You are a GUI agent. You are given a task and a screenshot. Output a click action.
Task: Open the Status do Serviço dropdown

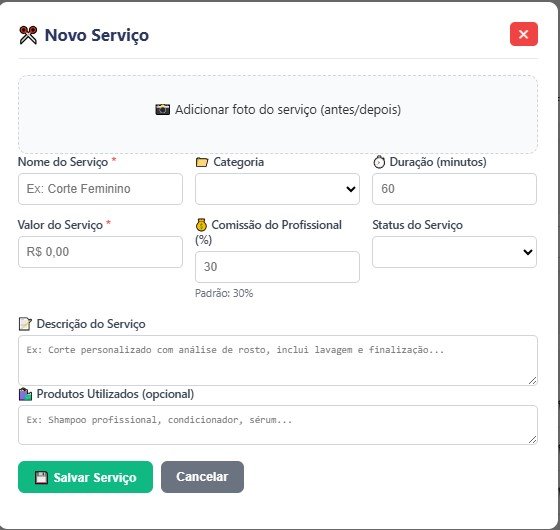pos(454,252)
